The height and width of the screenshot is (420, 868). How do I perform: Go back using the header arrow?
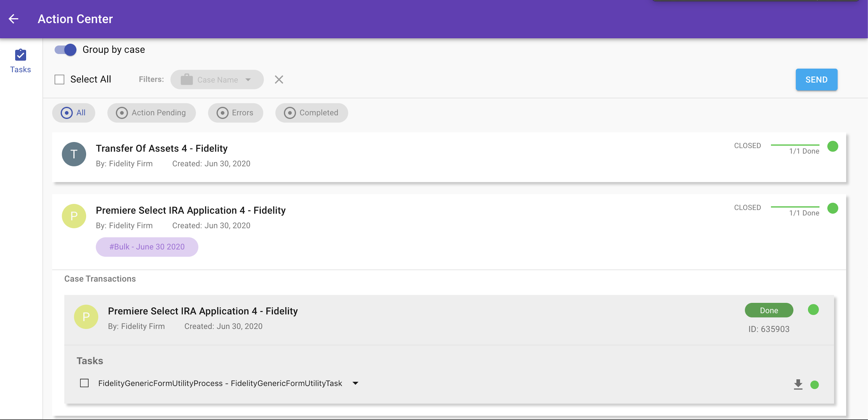click(x=14, y=19)
